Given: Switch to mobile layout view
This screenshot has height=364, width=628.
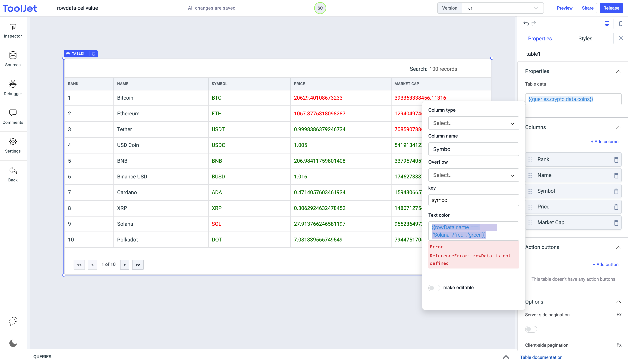Looking at the screenshot, I should point(620,23).
